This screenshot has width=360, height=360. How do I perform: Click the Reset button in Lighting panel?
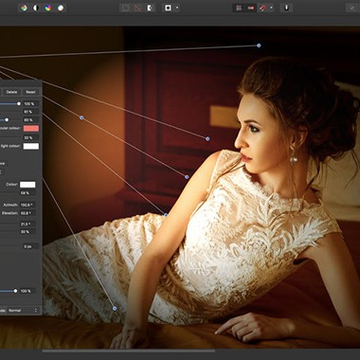point(31,92)
